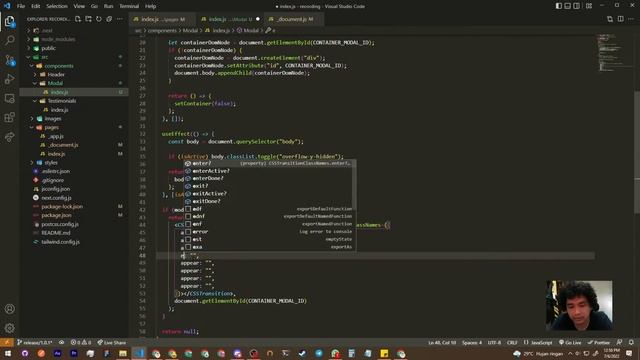Select the error snippet suggestion
Screen dimensions: 640x360
pyautogui.click(x=269, y=232)
